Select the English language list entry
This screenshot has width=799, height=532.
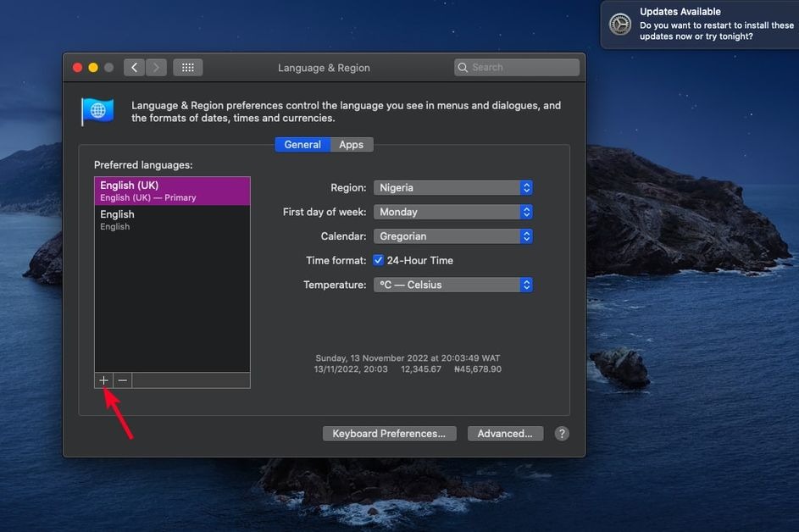172,219
